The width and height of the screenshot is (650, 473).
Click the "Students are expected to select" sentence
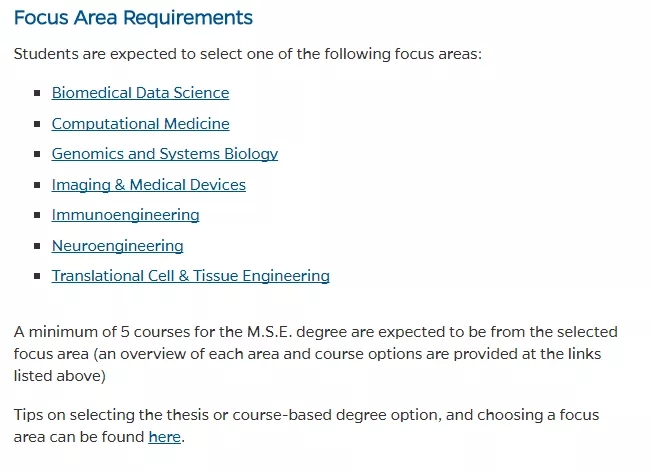(247, 53)
